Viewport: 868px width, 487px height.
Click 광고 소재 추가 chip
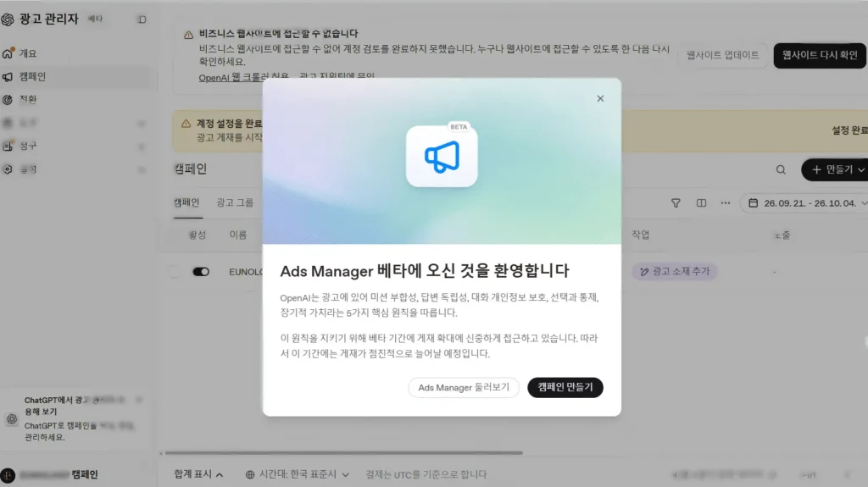click(x=674, y=271)
